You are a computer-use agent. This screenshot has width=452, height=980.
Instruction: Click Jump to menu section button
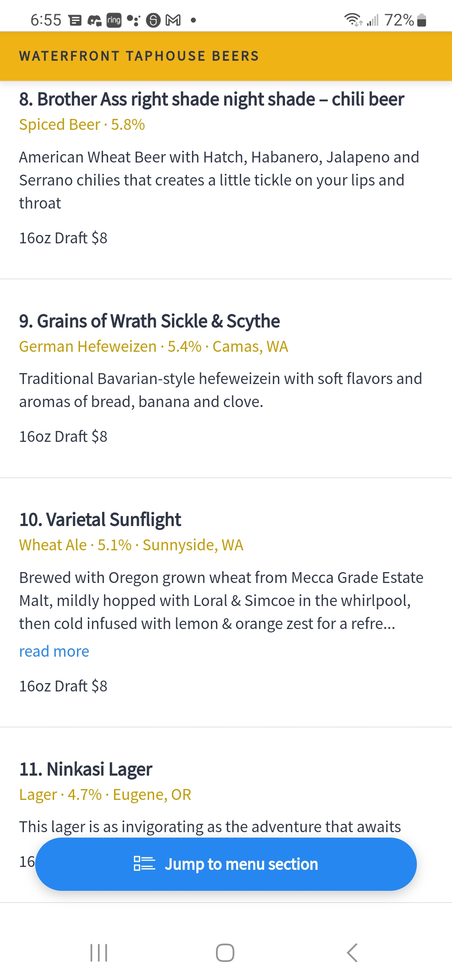coord(226,864)
